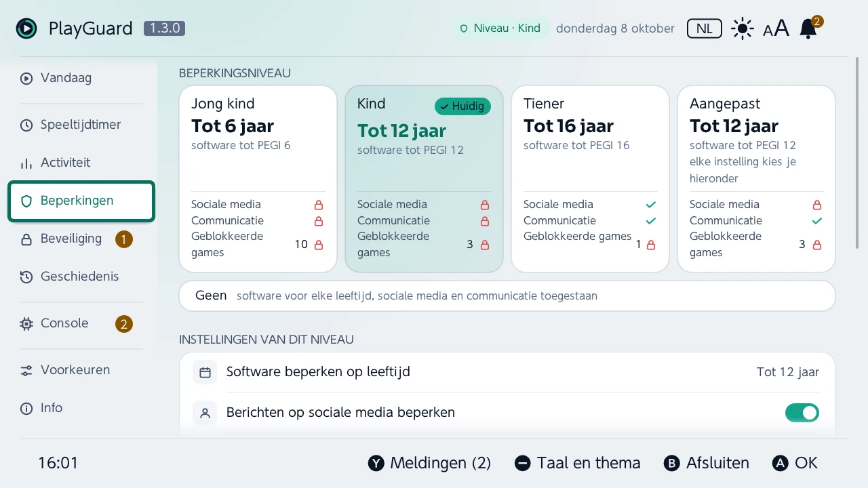Open Voorkeuren in the sidebar
This screenshot has width=868, height=488.
pos(81,370)
